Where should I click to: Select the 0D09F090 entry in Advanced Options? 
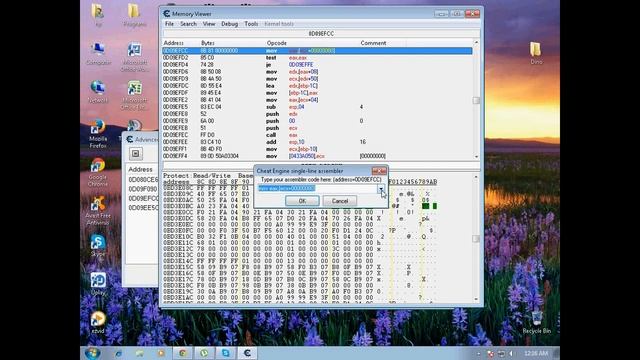point(142,189)
